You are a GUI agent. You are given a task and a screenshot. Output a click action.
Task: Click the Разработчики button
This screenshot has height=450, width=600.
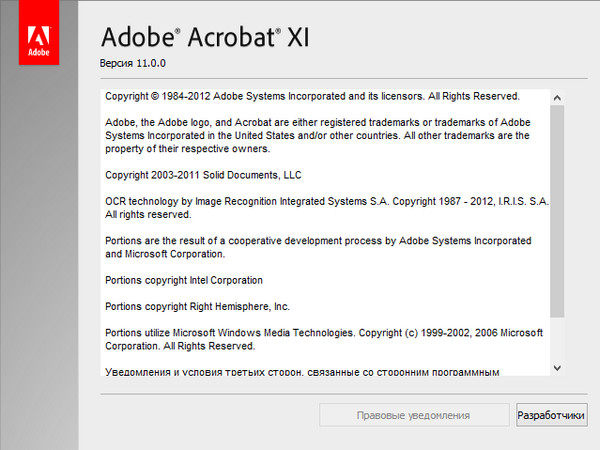tap(551, 415)
